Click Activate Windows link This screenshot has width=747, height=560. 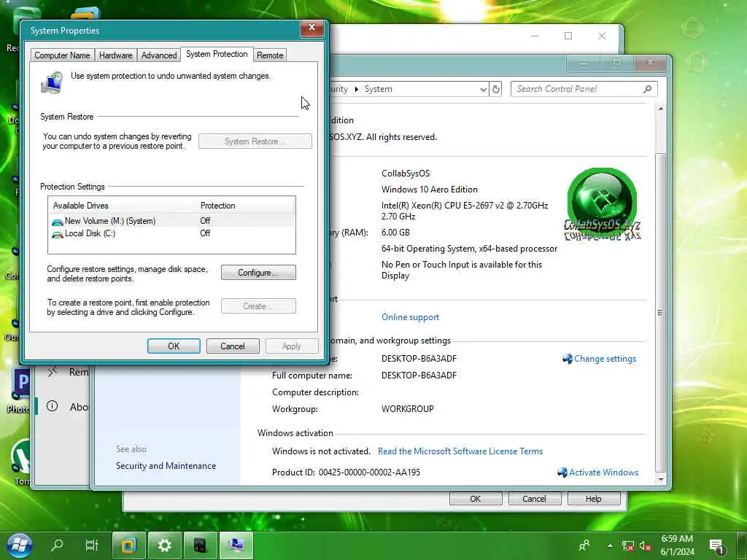pyautogui.click(x=603, y=472)
